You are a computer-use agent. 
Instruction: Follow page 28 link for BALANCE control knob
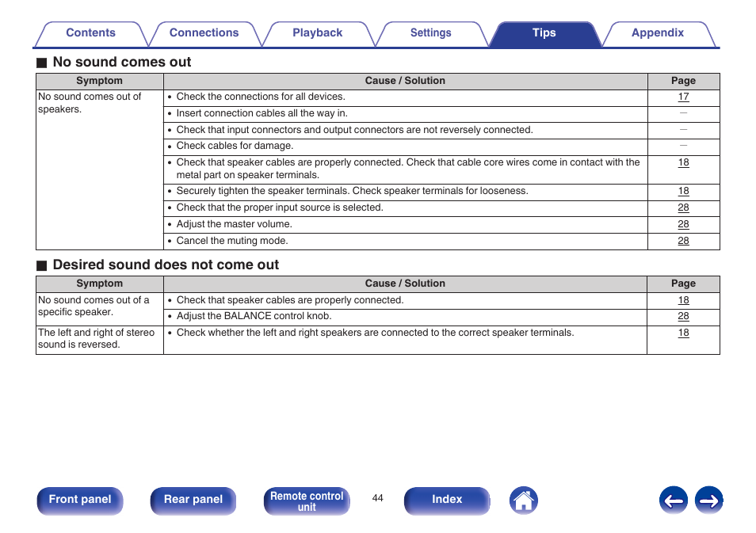tap(683, 316)
